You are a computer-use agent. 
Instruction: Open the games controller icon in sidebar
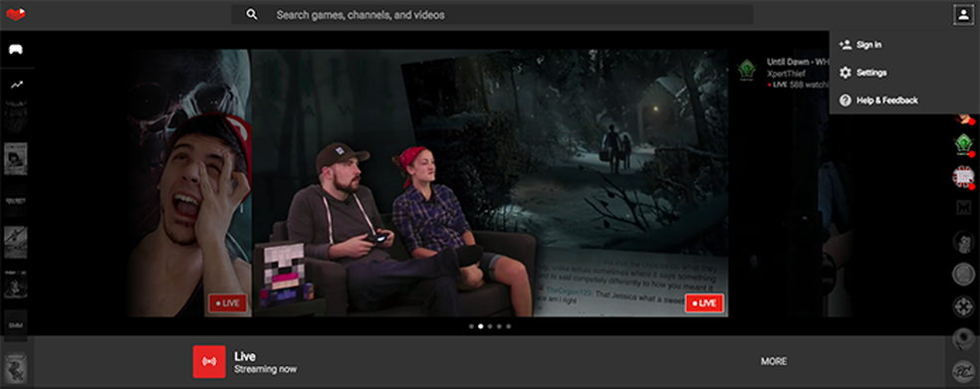pos(16,50)
